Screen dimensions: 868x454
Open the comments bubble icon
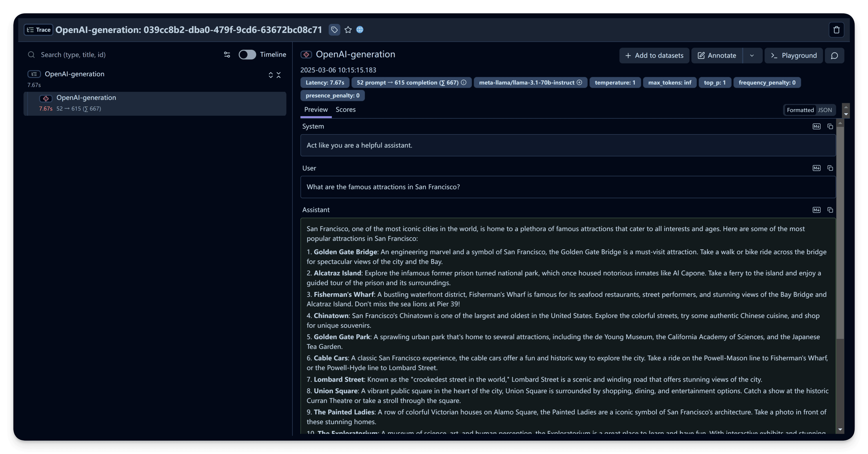coord(834,56)
